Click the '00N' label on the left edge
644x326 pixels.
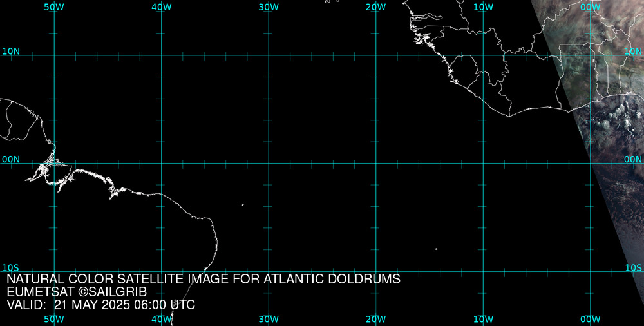11,160
